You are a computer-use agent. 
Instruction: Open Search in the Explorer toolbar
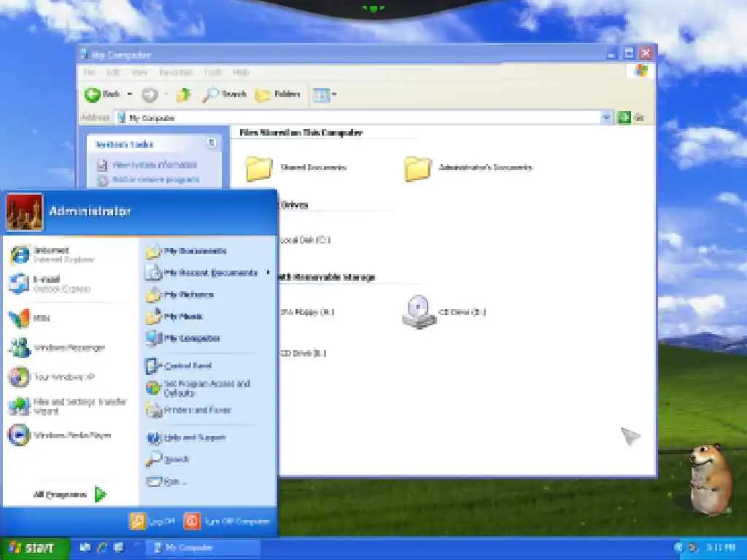click(x=224, y=94)
